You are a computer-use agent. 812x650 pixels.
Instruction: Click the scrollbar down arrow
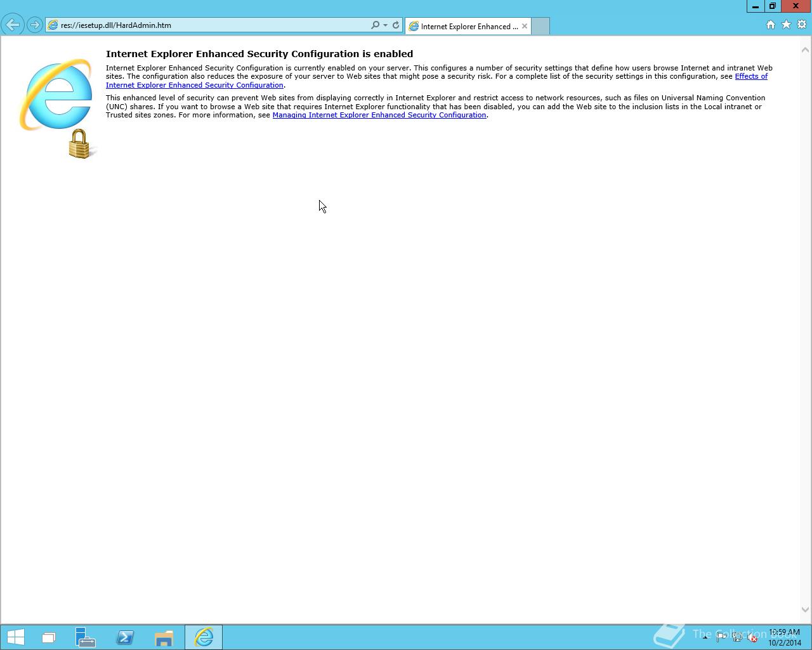806,609
